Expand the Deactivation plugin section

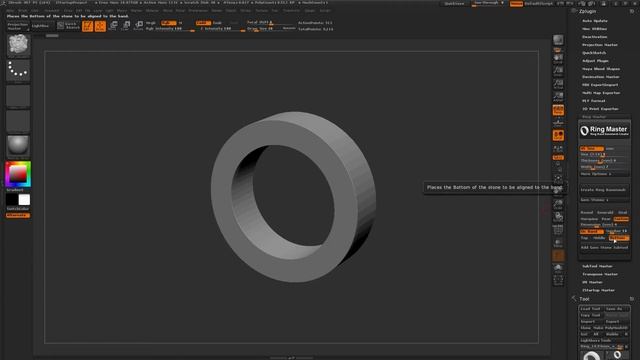pyautogui.click(x=595, y=37)
